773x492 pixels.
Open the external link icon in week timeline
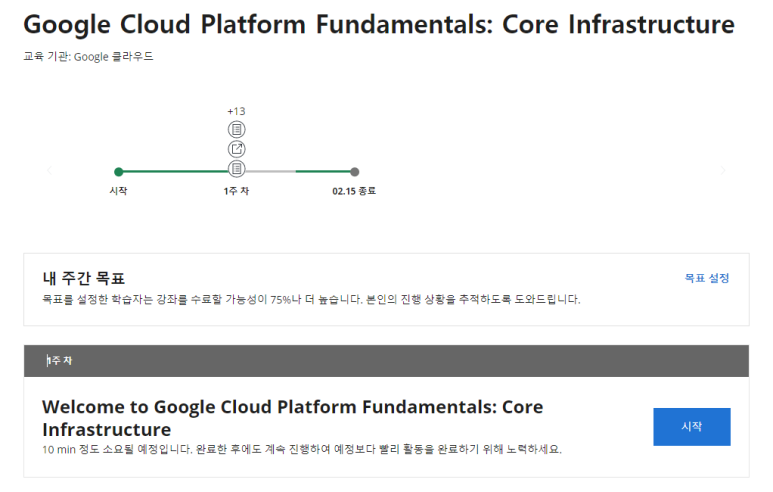coord(237,149)
